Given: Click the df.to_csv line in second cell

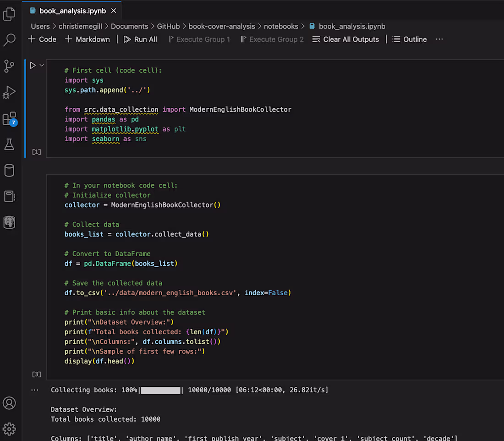Looking at the screenshot, I should pyautogui.click(x=178, y=293).
